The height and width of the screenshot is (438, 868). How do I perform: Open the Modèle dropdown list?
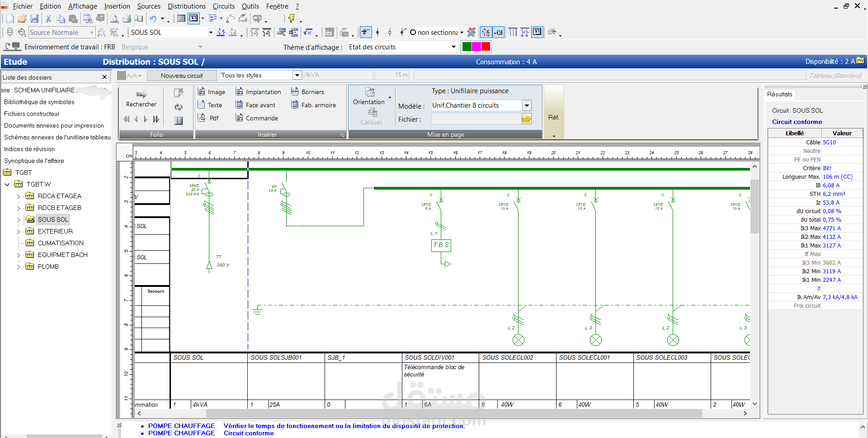point(527,105)
